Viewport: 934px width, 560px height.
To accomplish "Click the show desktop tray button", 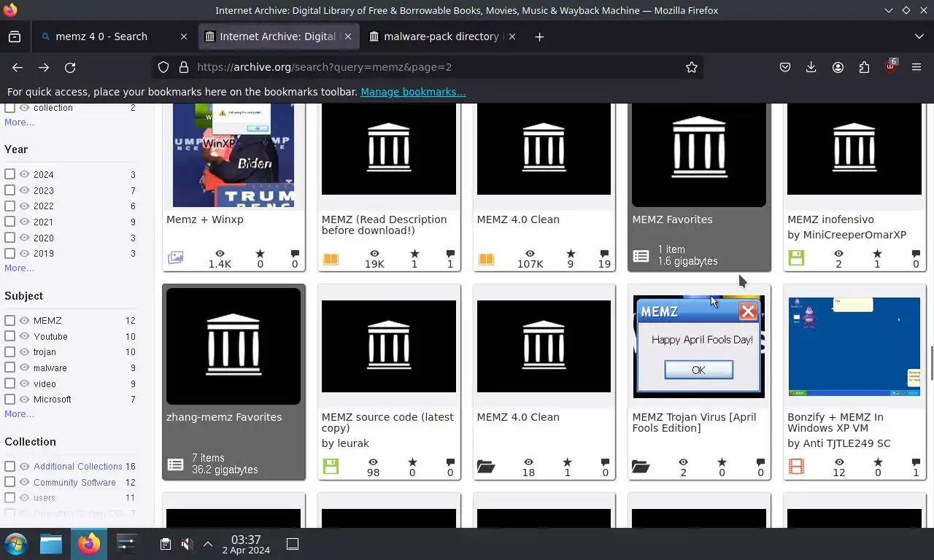I will 293,544.
